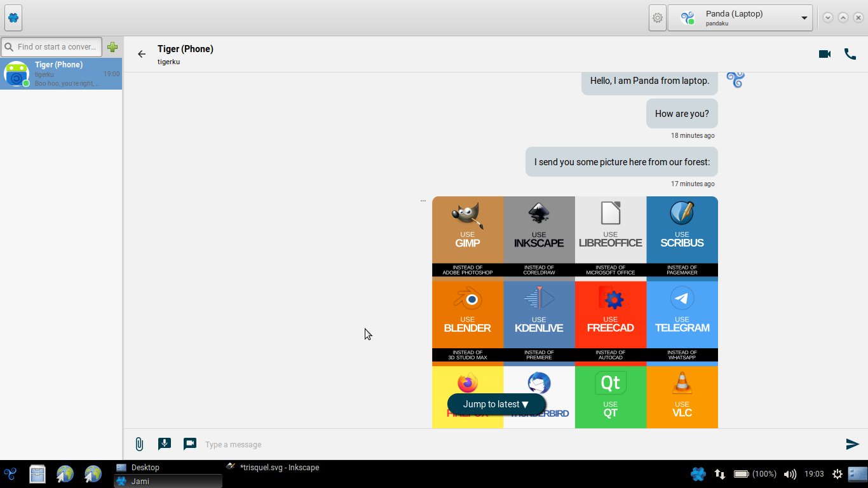Open the sent free software image

tap(575, 312)
